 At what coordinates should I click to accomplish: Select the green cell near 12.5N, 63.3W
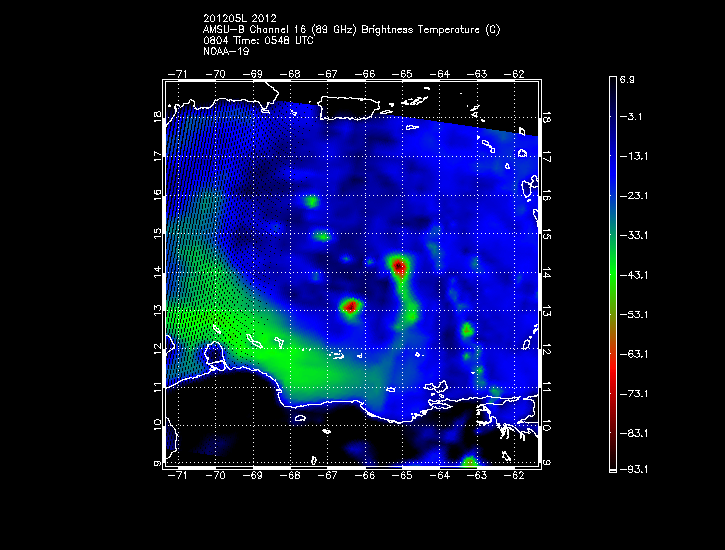[x=467, y=329]
